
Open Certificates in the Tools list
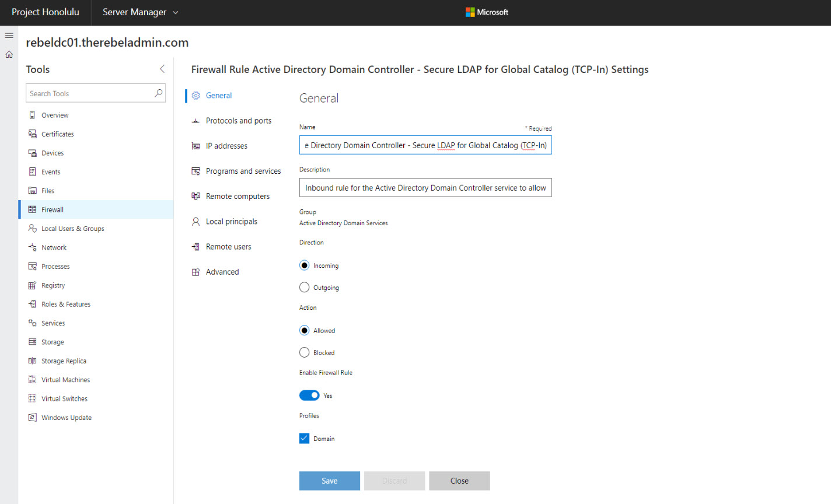(96, 134)
